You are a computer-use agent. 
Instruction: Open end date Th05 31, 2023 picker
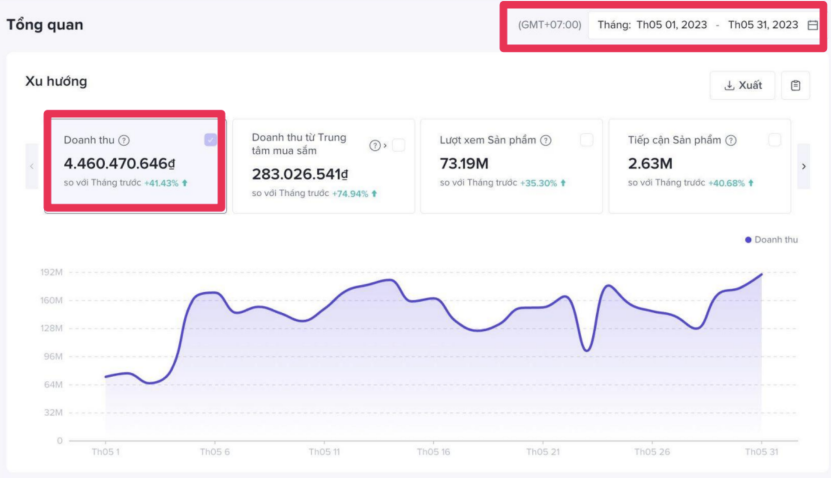(x=762, y=25)
